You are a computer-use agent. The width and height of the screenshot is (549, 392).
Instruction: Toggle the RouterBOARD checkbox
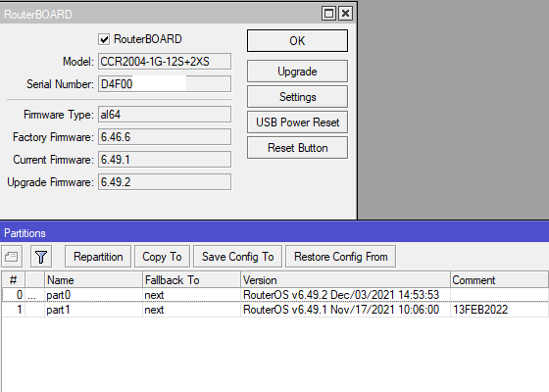pos(104,39)
